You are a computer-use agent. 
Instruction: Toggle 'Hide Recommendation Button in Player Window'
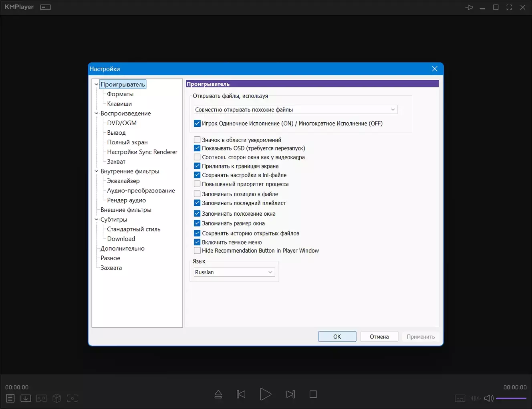[197, 251]
